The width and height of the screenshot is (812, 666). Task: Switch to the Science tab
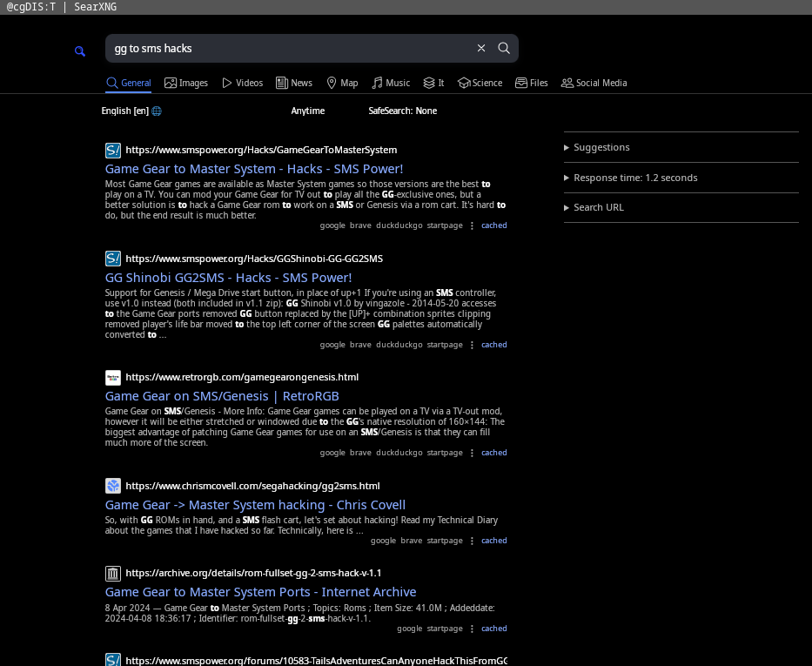[480, 83]
